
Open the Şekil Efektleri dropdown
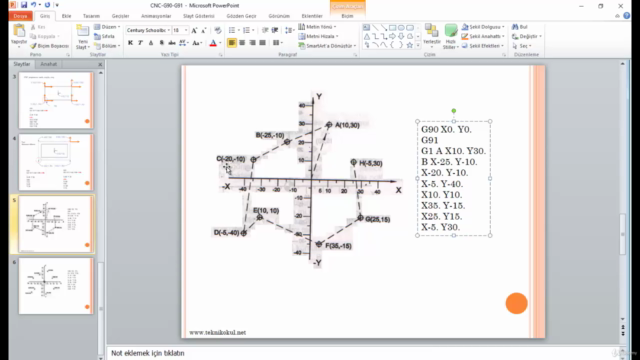coord(483,46)
